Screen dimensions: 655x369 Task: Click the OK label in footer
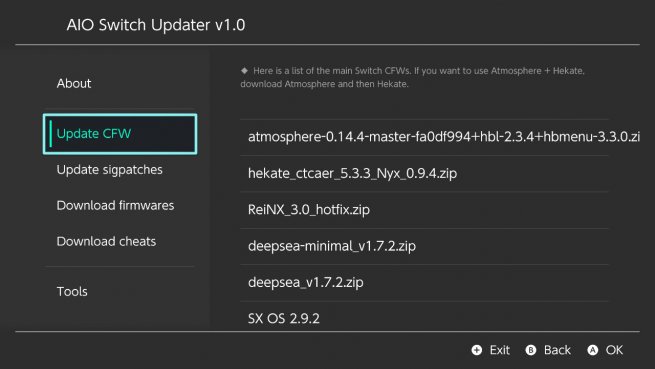pos(614,350)
